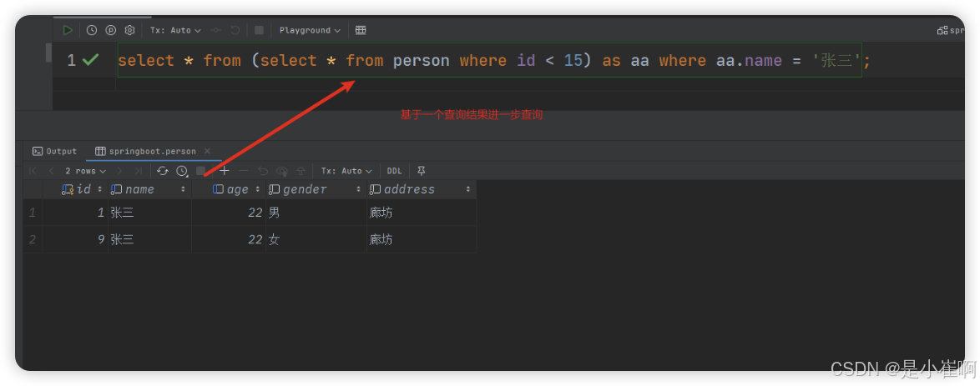Image resolution: width=980 pixels, height=386 pixels.
Task: Click the Explain Plan icon
Action: [x=111, y=30]
